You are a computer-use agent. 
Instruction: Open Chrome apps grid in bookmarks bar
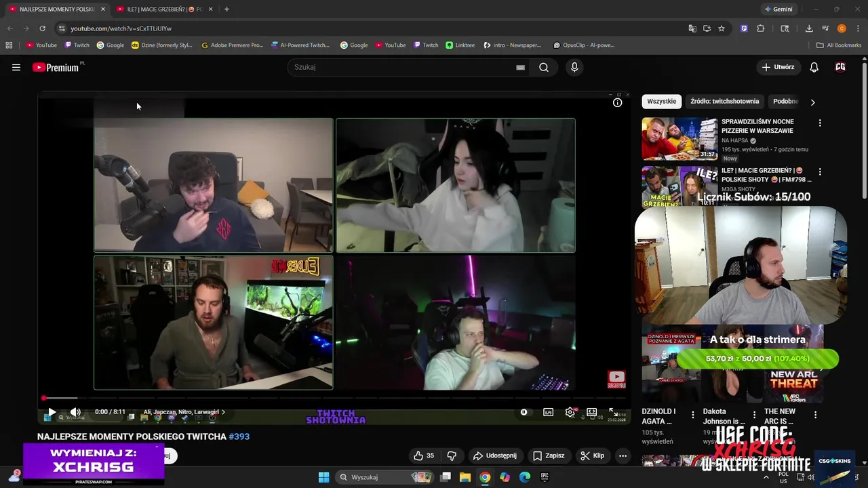tap(9, 45)
